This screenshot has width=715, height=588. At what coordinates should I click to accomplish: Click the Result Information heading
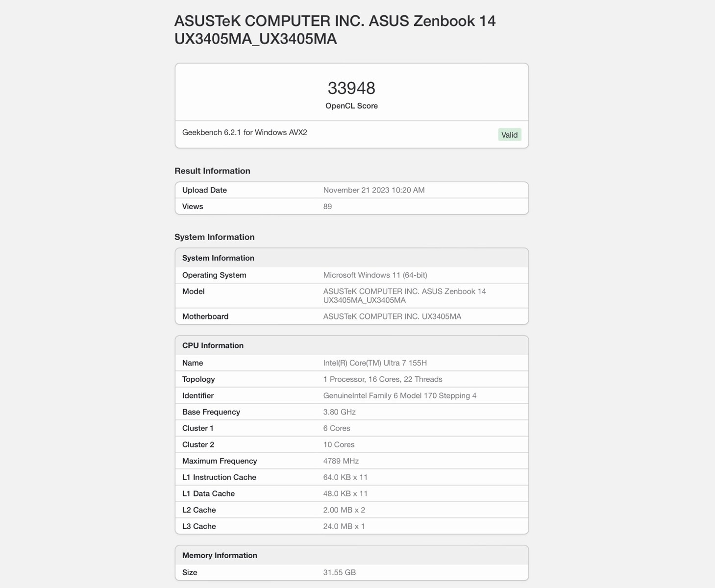coord(212,171)
